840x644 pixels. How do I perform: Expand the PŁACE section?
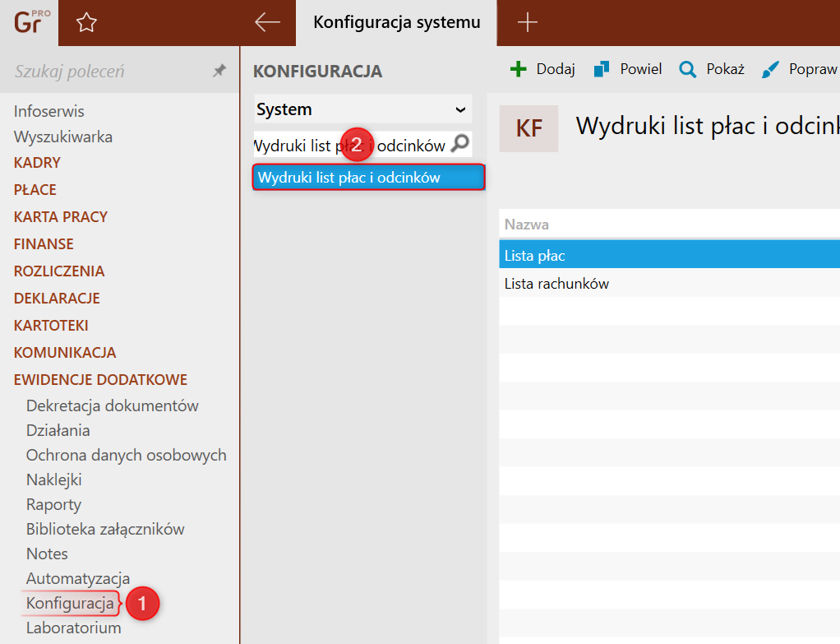pyautogui.click(x=35, y=190)
